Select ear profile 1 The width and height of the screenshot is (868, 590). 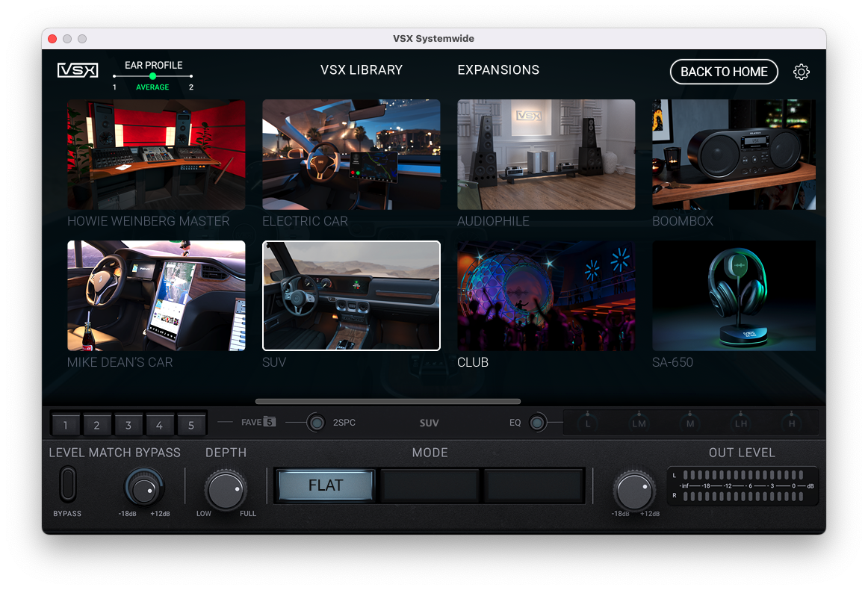tap(114, 87)
